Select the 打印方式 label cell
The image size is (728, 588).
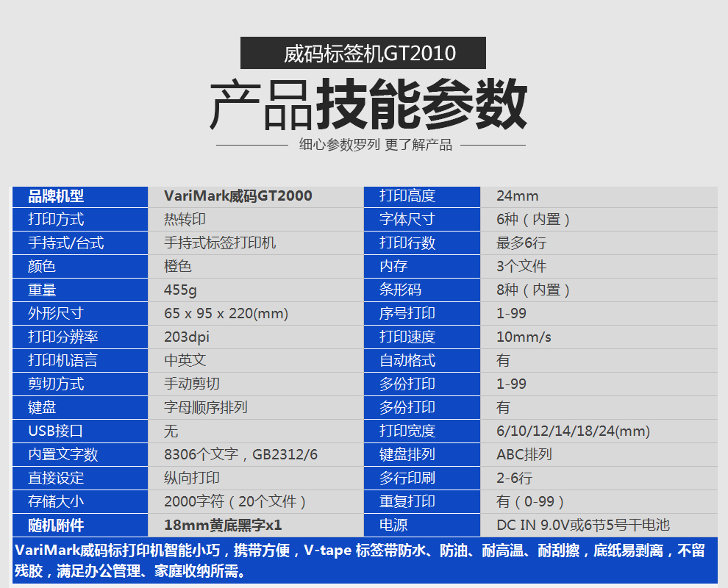(x=56, y=220)
